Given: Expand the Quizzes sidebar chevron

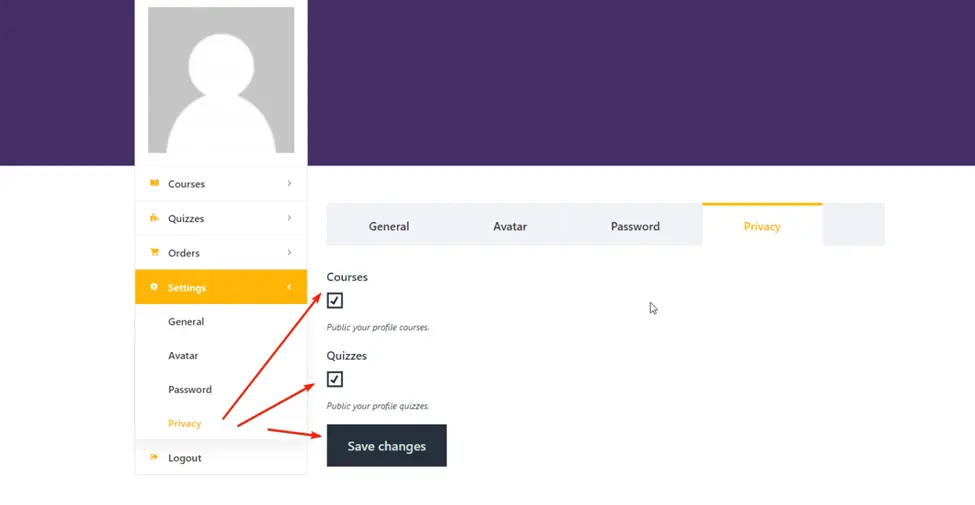Looking at the screenshot, I should coord(289,218).
